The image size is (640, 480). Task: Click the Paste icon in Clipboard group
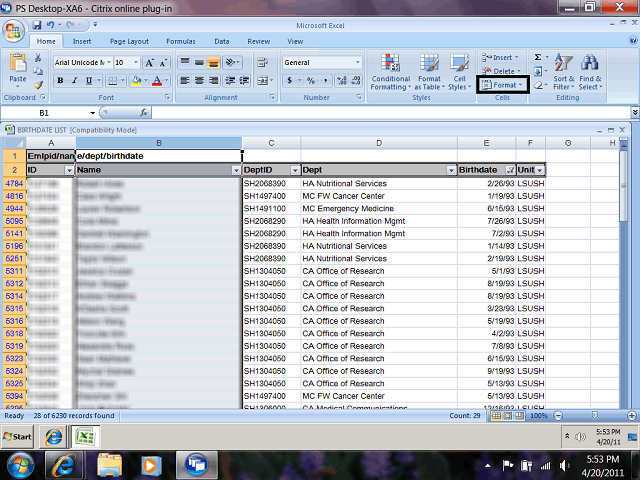pos(17,70)
